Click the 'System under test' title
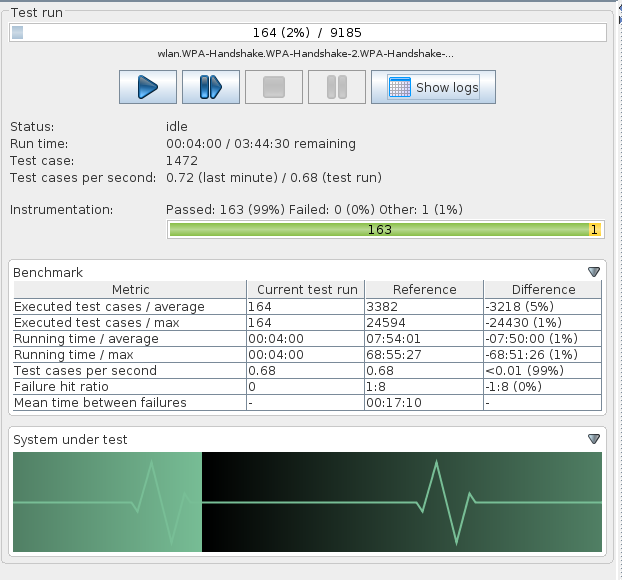The image size is (622, 580). click(x=70, y=440)
